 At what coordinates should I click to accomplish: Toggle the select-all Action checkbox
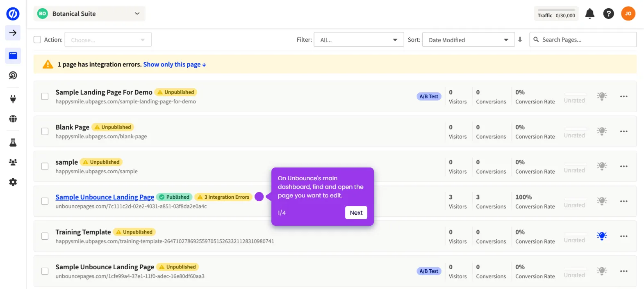37,40
